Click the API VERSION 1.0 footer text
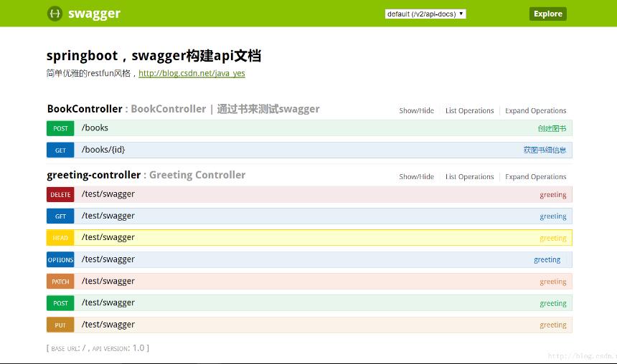The width and height of the screenshot is (617, 364). click(119, 348)
